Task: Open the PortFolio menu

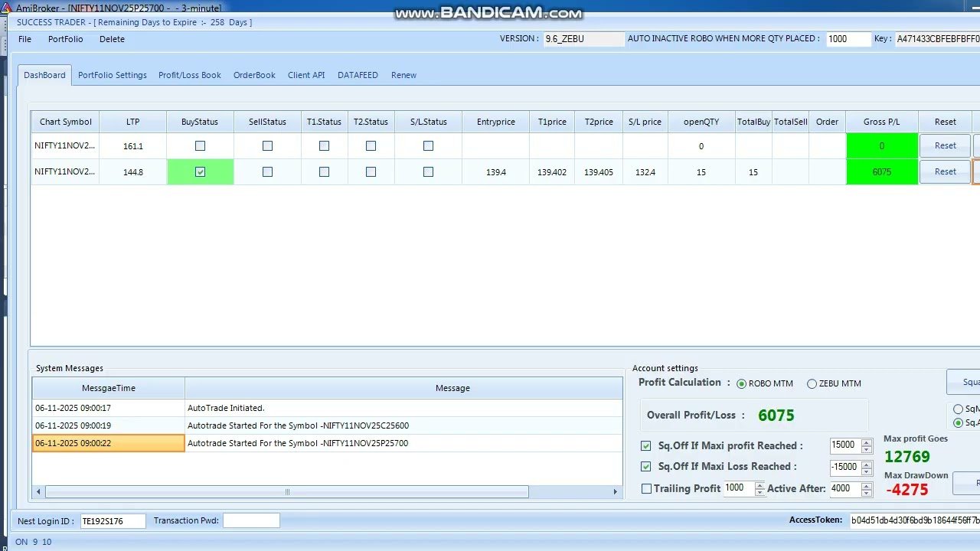Action: point(65,39)
